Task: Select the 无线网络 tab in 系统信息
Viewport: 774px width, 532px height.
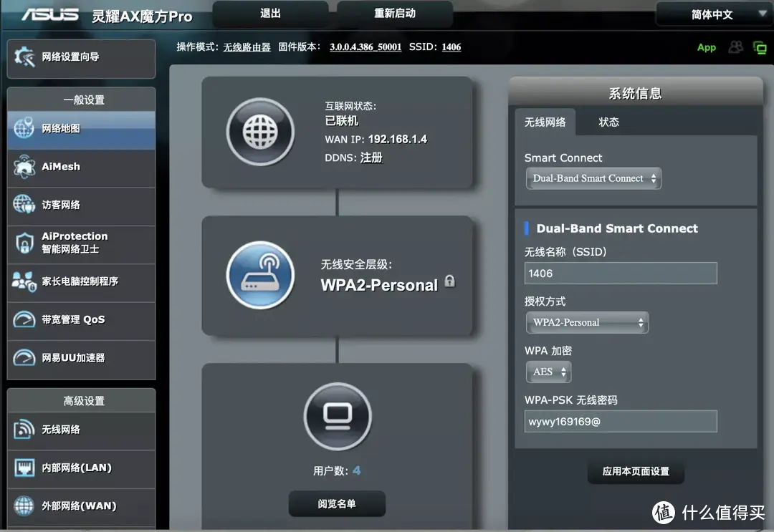Action: [x=545, y=122]
